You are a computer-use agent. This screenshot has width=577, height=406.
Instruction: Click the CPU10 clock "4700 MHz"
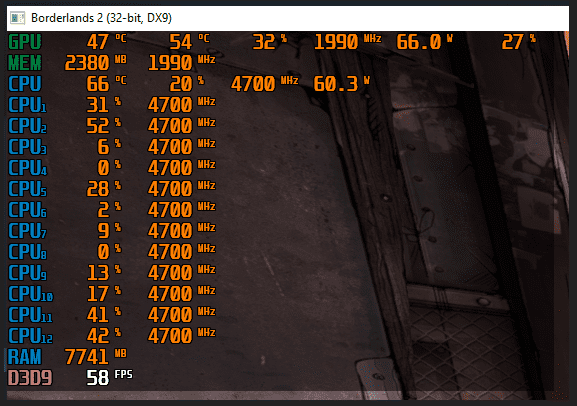(182, 293)
